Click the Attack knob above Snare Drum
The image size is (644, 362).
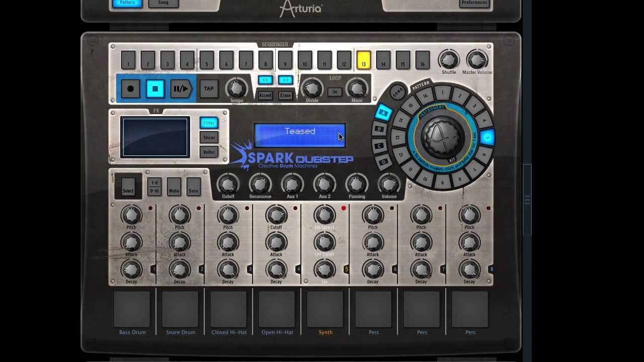[x=180, y=242]
